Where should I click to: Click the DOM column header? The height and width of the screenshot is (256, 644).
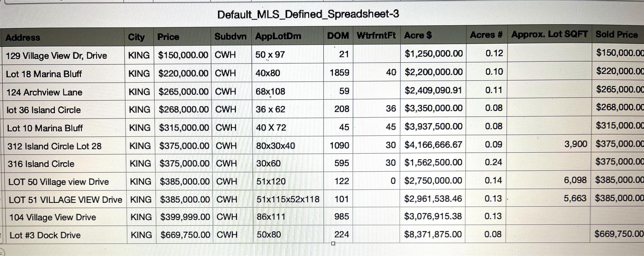[x=338, y=36]
